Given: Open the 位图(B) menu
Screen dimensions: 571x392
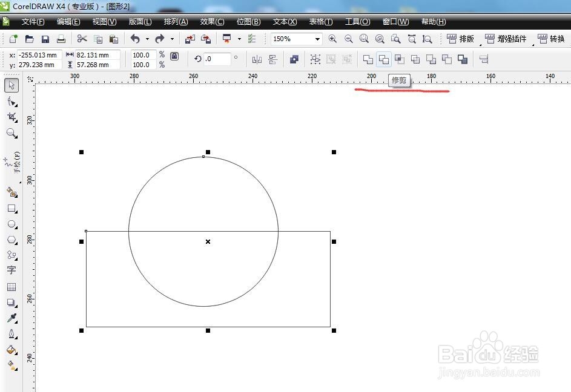Looking at the screenshot, I should coord(249,22).
